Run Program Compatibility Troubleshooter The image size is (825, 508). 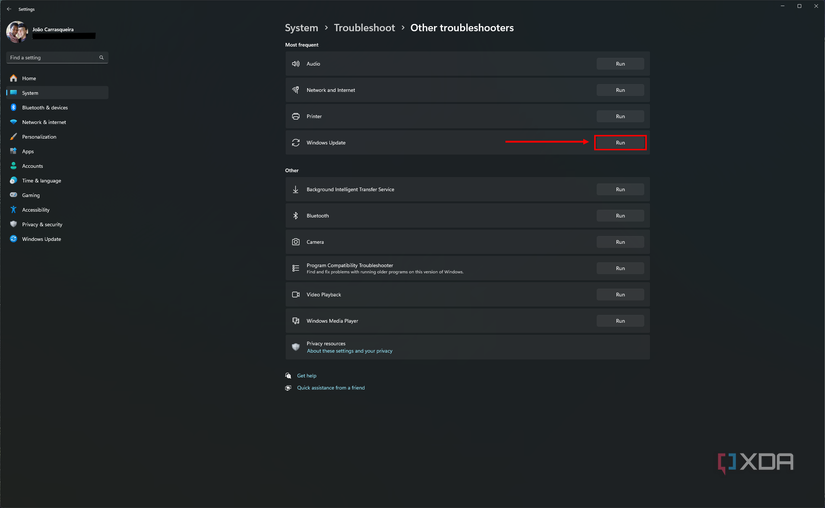620,268
